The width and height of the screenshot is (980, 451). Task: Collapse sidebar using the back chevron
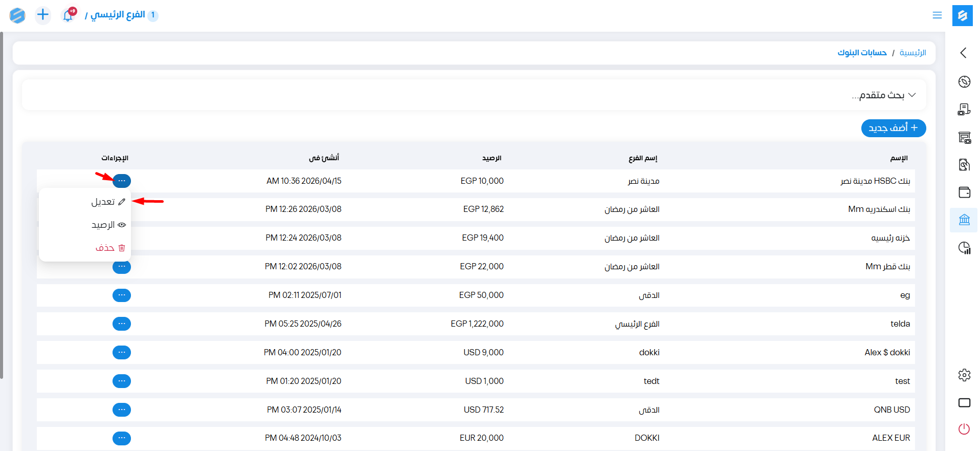click(x=964, y=53)
